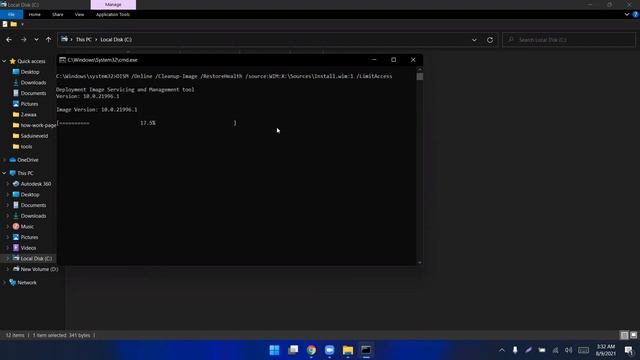Screen dimensions: 640x360
Task: Open recent locations dropdown arrow
Action: click(x=36, y=40)
